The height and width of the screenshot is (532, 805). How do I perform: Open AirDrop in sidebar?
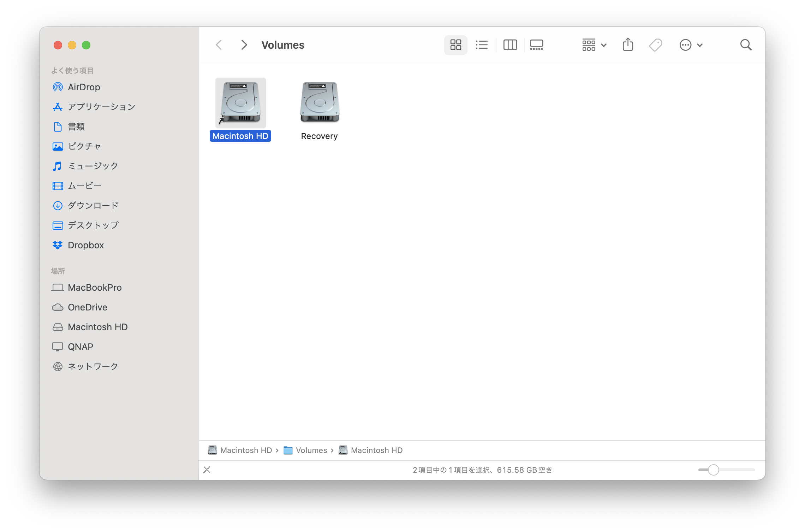(x=84, y=87)
